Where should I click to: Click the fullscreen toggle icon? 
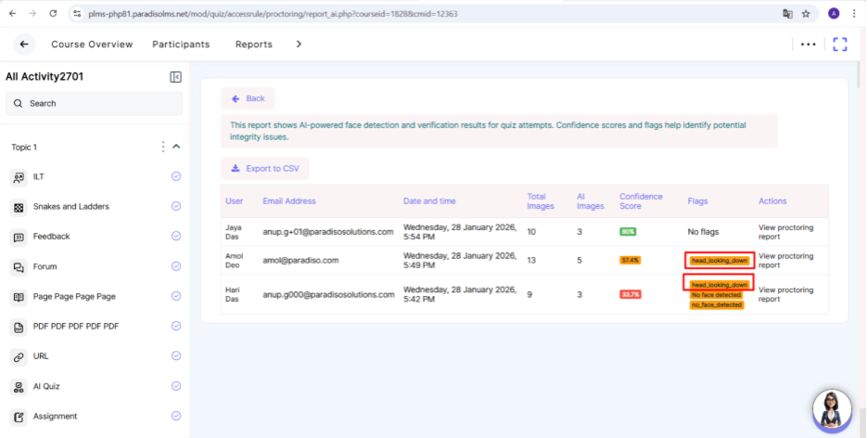pyautogui.click(x=840, y=44)
